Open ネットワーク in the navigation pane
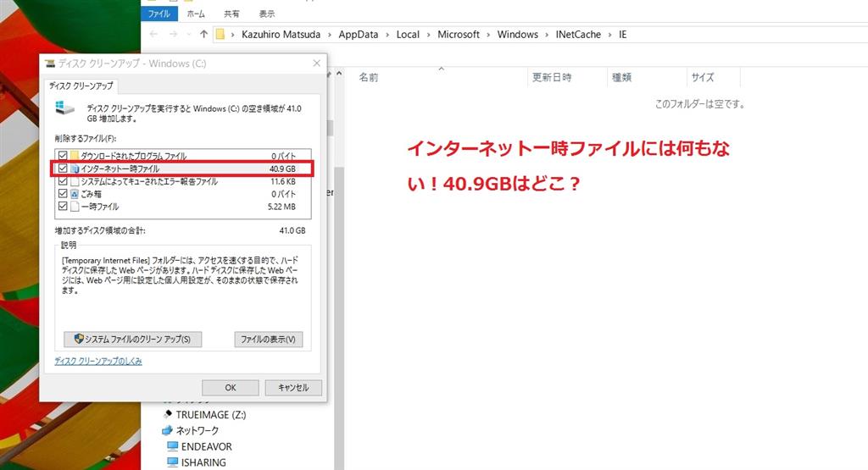Viewport: 868px width, 470px height. (x=197, y=430)
